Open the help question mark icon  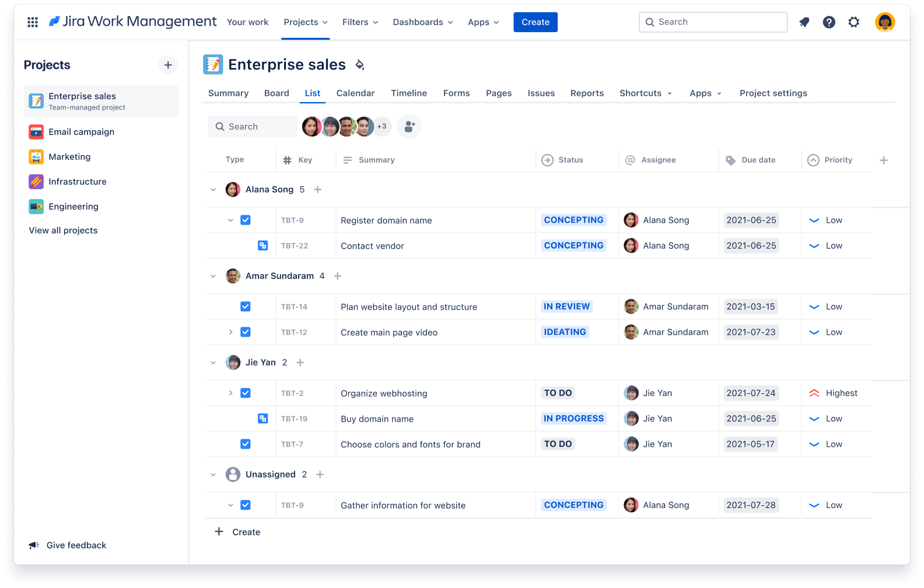coord(829,22)
